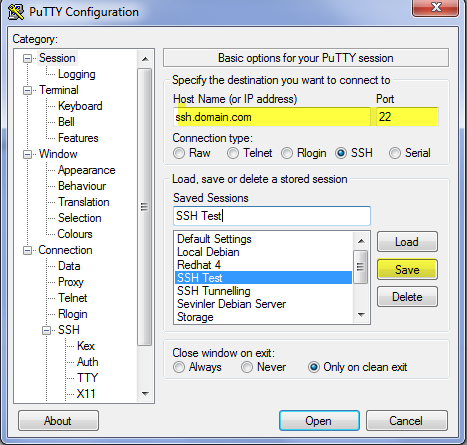Collapse the Session tree node
This screenshot has width=467, height=445.
click(x=27, y=59)
